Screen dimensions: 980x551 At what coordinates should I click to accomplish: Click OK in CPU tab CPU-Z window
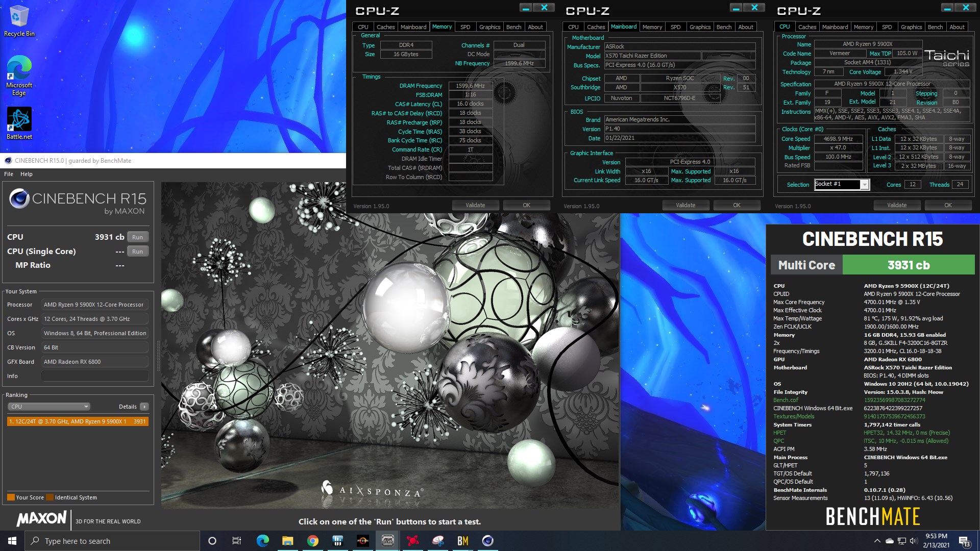pyautogui.click(x=948, y=205)
